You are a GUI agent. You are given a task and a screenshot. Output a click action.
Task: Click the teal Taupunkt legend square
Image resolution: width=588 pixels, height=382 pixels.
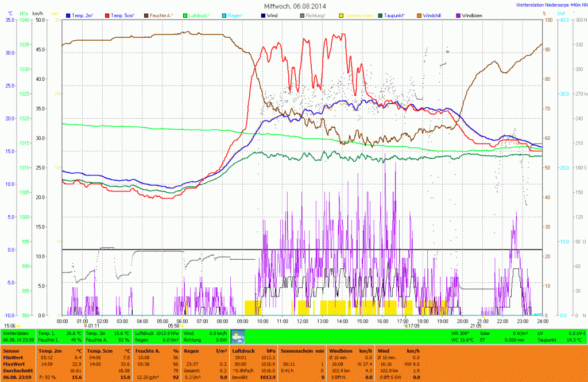click(x=380, y=15)
